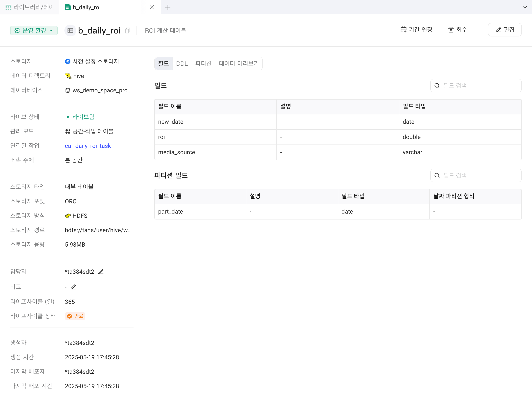Screen dimensions: 532x400
Task: Click the ws_demo_space_pro... database name
Action: click(102, 90)
